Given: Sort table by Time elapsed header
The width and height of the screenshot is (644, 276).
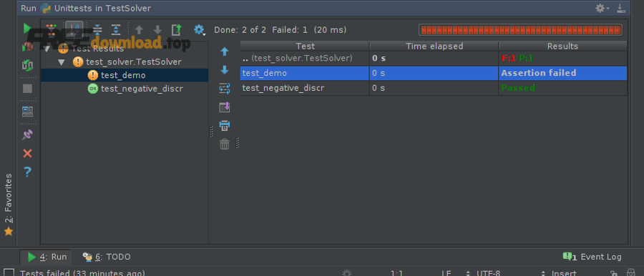Looking at the screenshot, I should [x=434, y=46].
